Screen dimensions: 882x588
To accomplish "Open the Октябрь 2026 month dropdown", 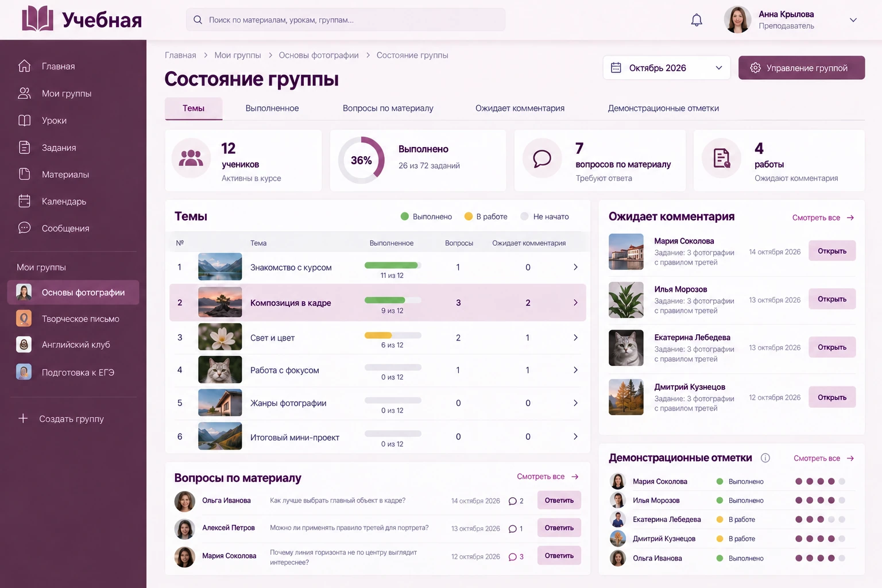I will coord(667,68).
